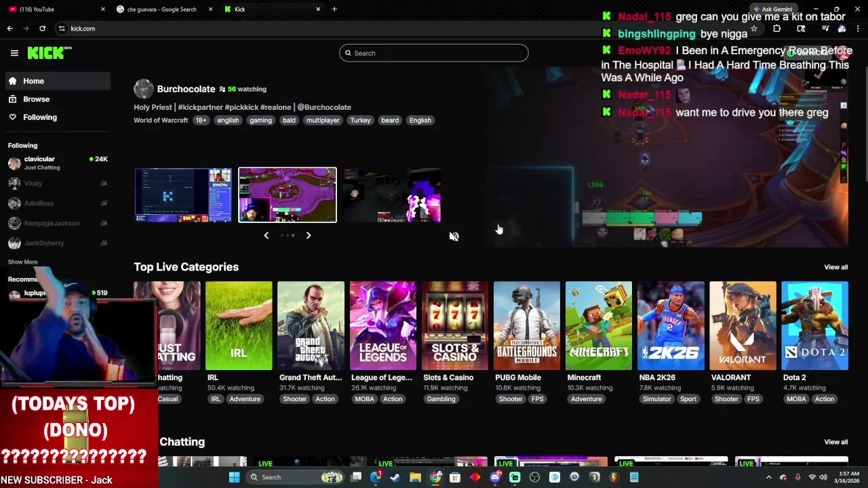Click the microphone tray icon
868x488 pixels.
[x=797, y=477]
